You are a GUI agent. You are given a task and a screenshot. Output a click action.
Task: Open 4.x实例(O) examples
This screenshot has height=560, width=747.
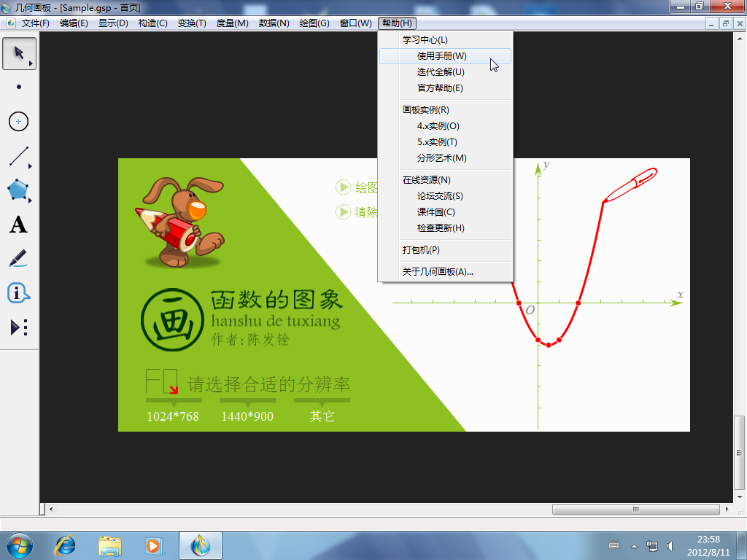438,126
